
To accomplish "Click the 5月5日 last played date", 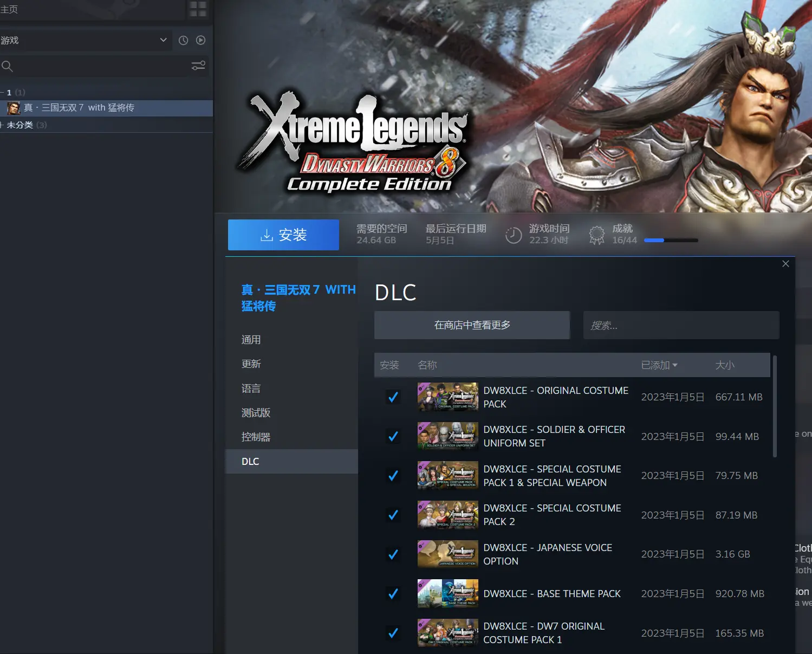I will point(440,240).
